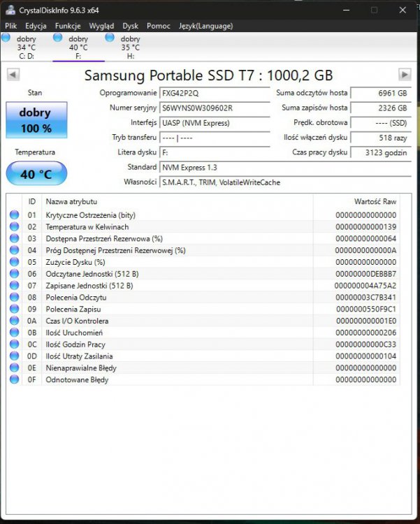This screenshot has width=420, height=524.
Task: Click the status orb for drive C: D:
Action: [6, 38]
